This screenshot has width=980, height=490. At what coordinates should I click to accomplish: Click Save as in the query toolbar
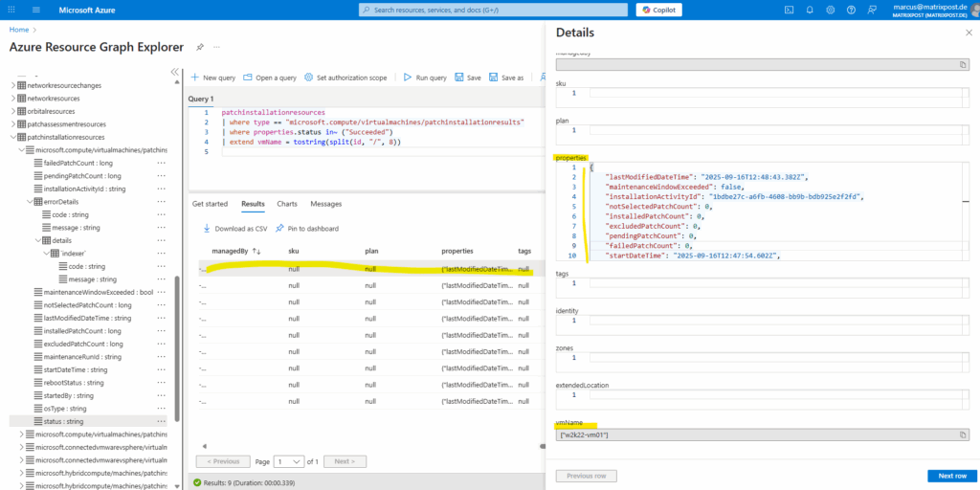pyautogui.click(x=506, y=78)
